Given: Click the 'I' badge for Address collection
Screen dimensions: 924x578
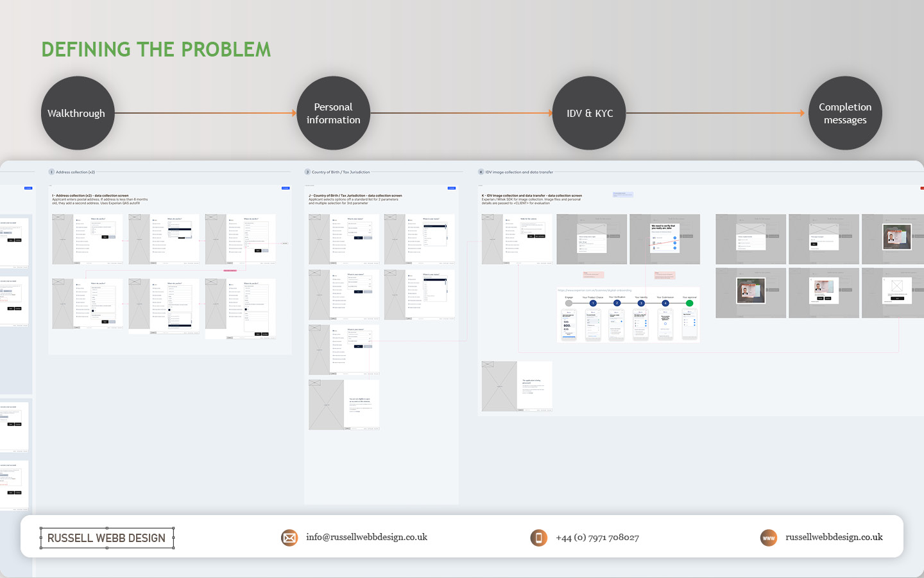Looking at the screenshot, I should tap(52, 172).
